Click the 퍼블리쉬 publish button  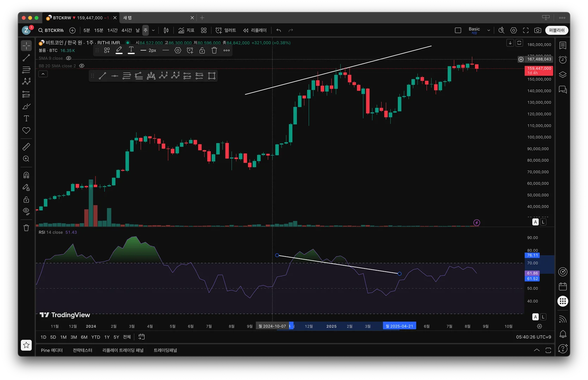click(x=557, y=30)
